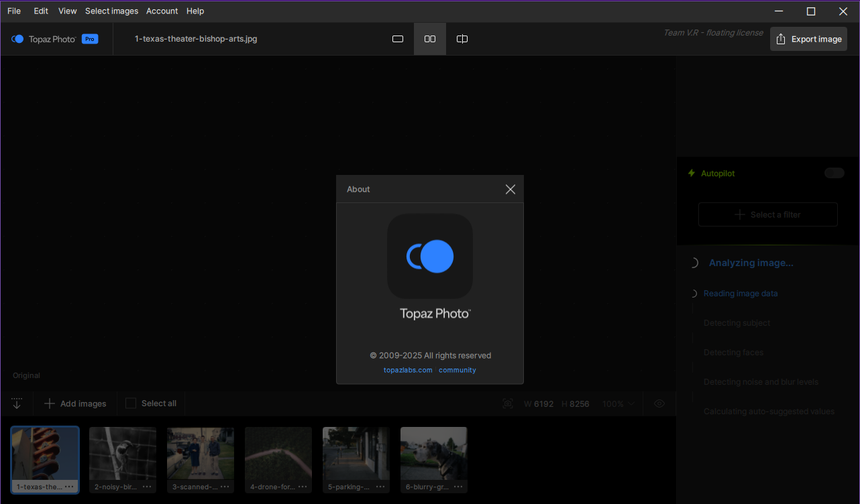Image resolution: width=860 pixels, height=504 pixels.
Task: Switch to split slider view
Action: 462,39
